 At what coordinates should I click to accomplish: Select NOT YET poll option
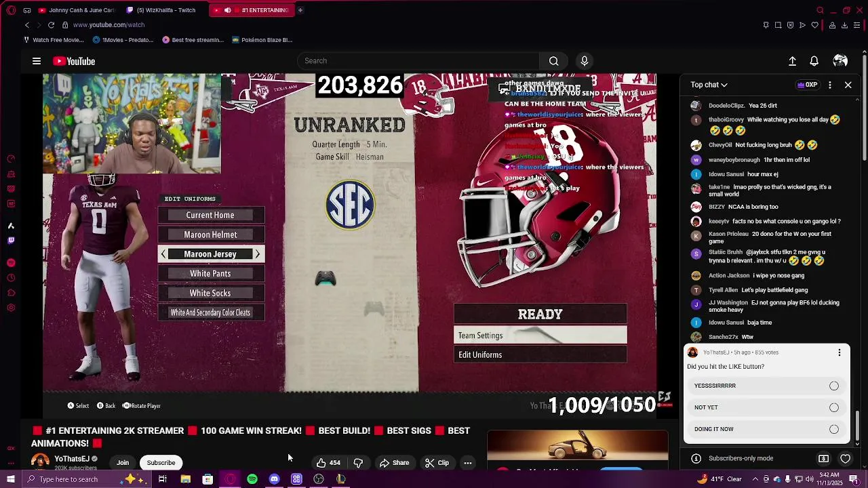pyautogui.click(x=766, y=407)
